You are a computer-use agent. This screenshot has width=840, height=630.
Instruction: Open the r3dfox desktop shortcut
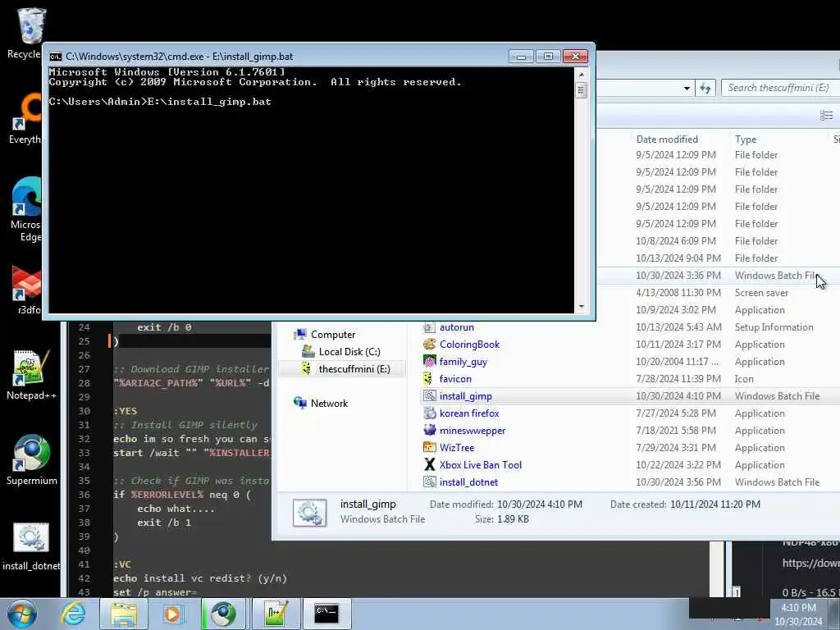27,290
